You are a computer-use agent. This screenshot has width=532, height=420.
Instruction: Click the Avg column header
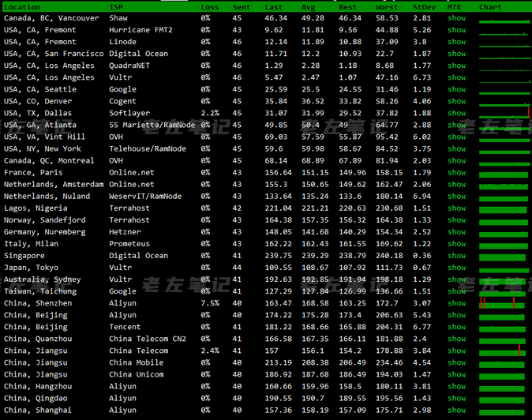pos(309,7)
